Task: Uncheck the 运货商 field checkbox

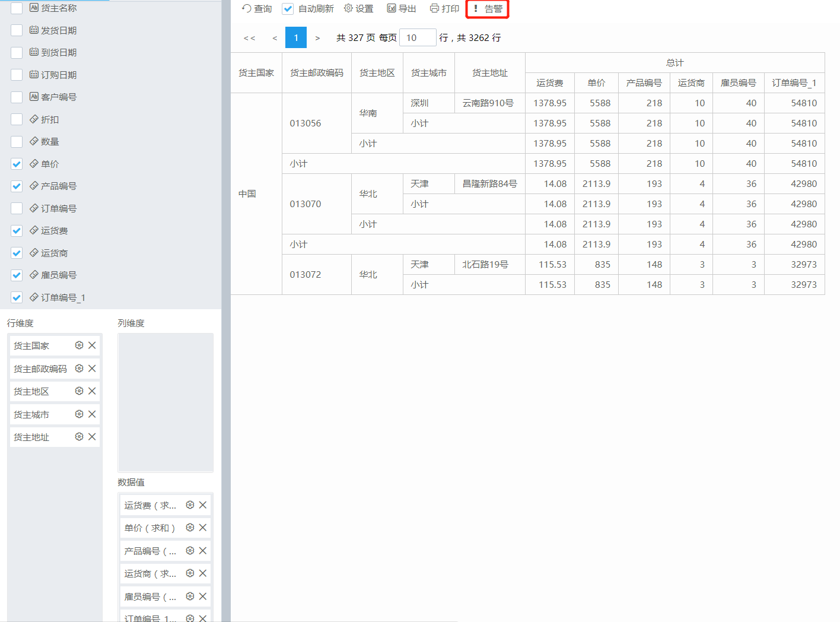Action: pyautogui.click(x=17, y=253)
